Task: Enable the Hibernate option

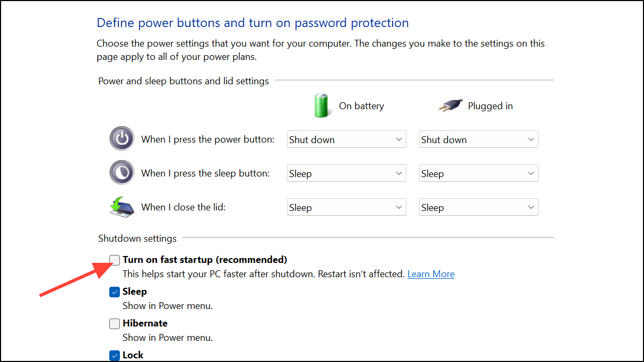Action: (x=114, y=323)
